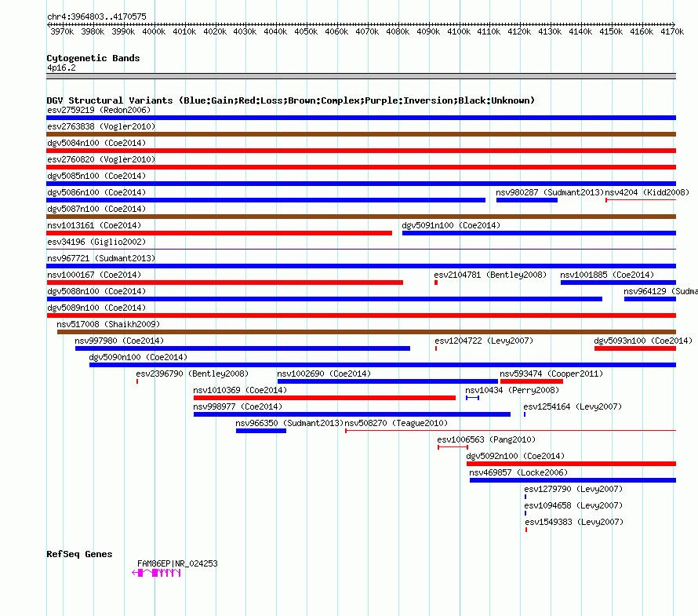Screen dimensions: 698x616
Task: Click the 4170k ruler tick label
Action: click(672, 31)
